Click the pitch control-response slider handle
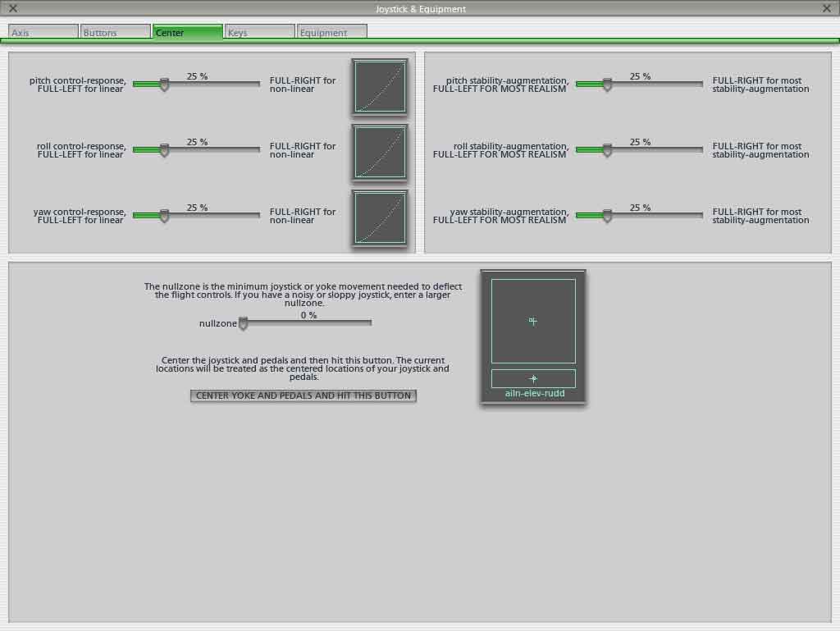This screenshot has width=840, height=631. [164, 85]
